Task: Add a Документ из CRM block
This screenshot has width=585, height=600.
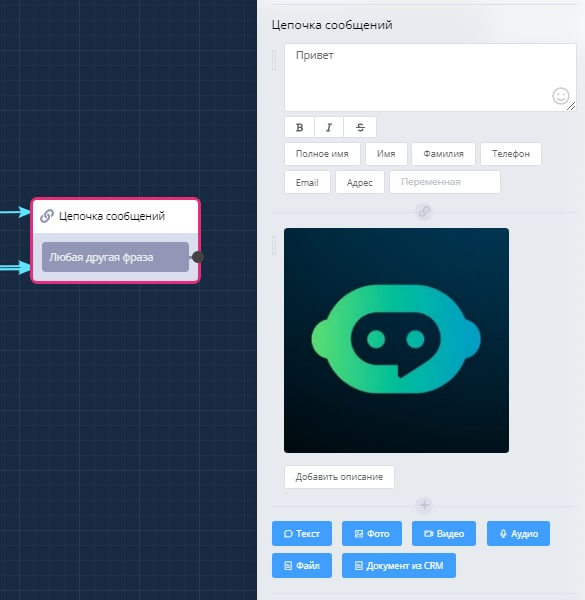Action: (399, 566)
